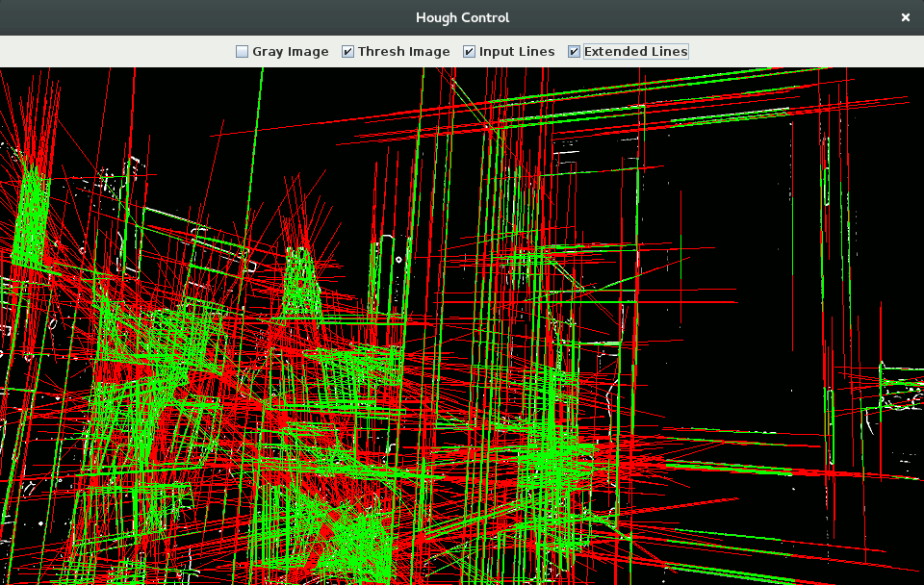The height and width of the screenshot is (585, 924).
Task: Click the 'Thresh Image' text label
Action: [403, 52]
